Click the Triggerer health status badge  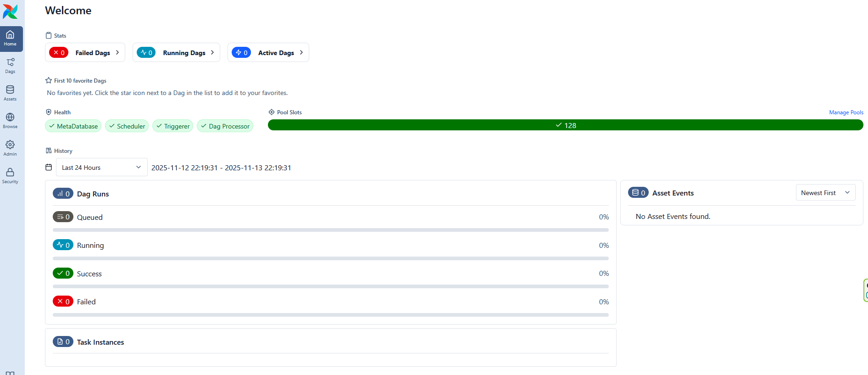click(x=173, y=126)
